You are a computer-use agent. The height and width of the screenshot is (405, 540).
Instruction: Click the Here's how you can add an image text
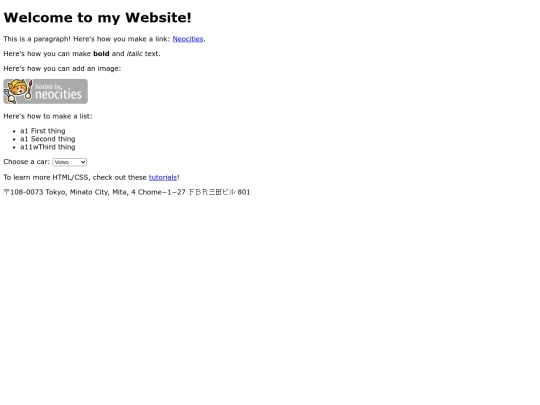tap(62, 69)
